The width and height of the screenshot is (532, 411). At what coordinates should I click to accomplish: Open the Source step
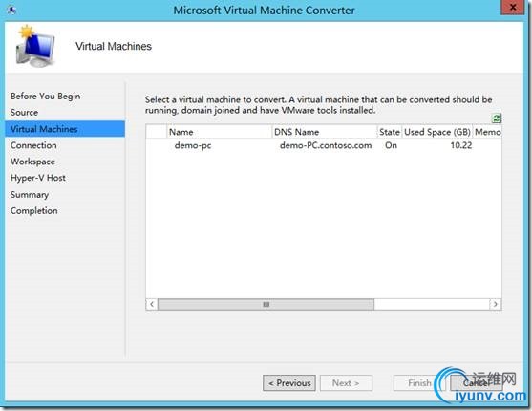click(24, 113)
